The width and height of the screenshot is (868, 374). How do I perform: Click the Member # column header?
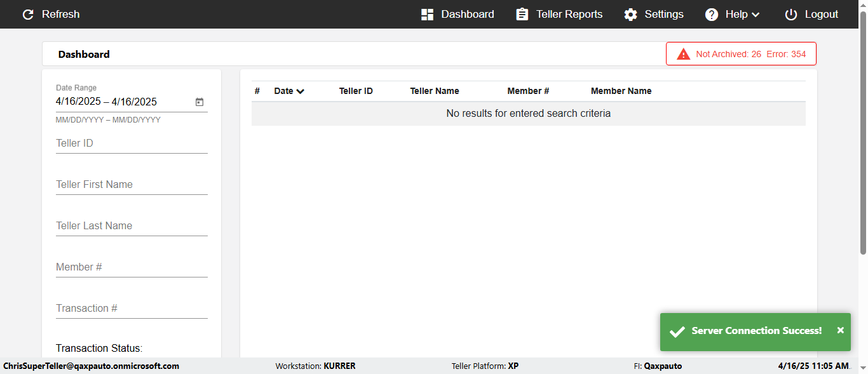tap(528, 91)
